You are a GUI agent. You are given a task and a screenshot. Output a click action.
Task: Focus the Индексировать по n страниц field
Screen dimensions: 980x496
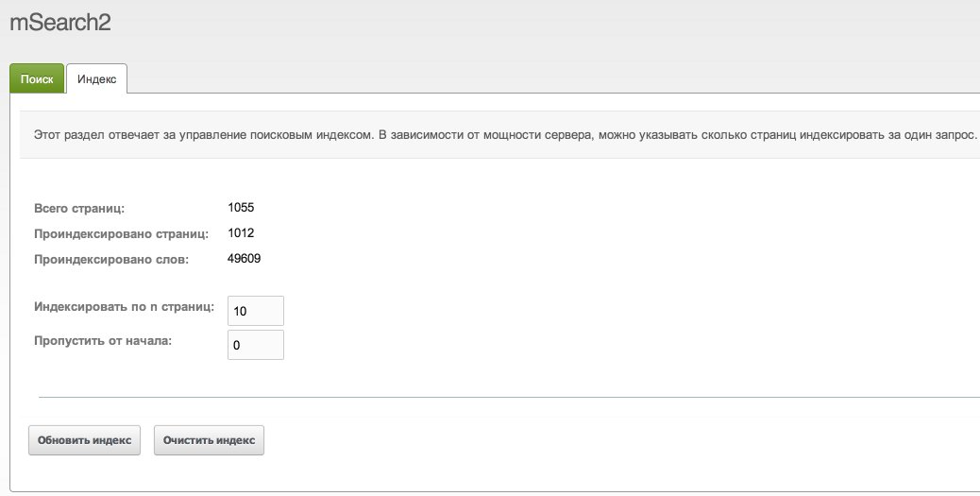point(256,311)
